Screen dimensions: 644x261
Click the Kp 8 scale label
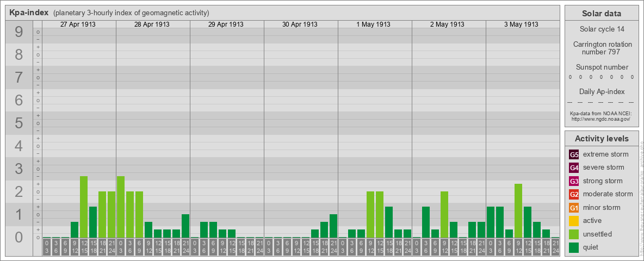coord(19,54)
